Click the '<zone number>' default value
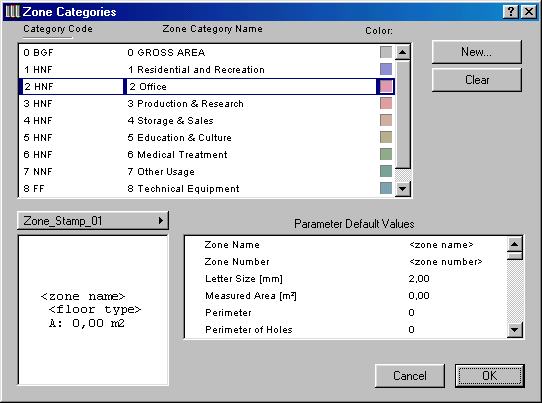Screen dimensions: 542x403 click(x=446, y=262)
